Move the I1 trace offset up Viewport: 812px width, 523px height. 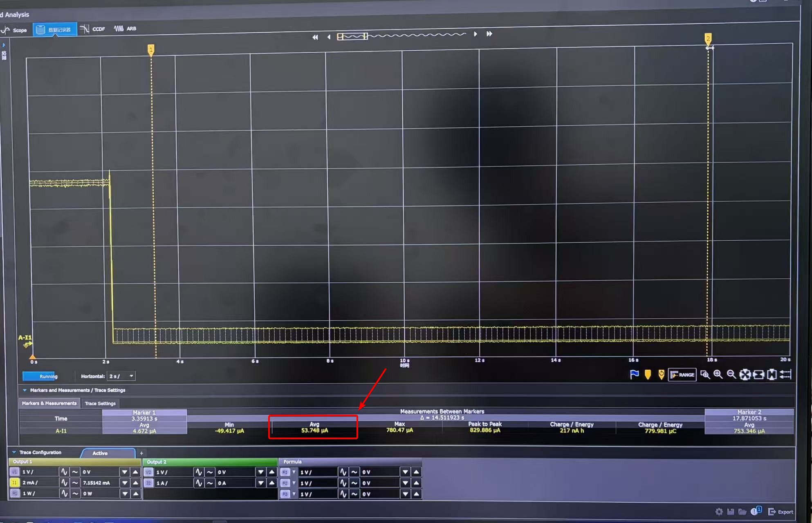point(135,483)
